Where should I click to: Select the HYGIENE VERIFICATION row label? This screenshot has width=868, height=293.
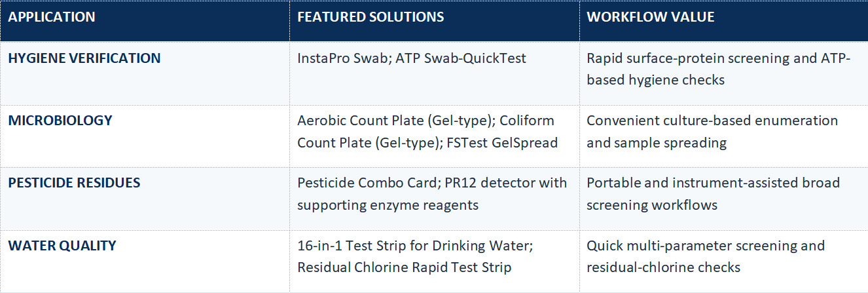84,58
